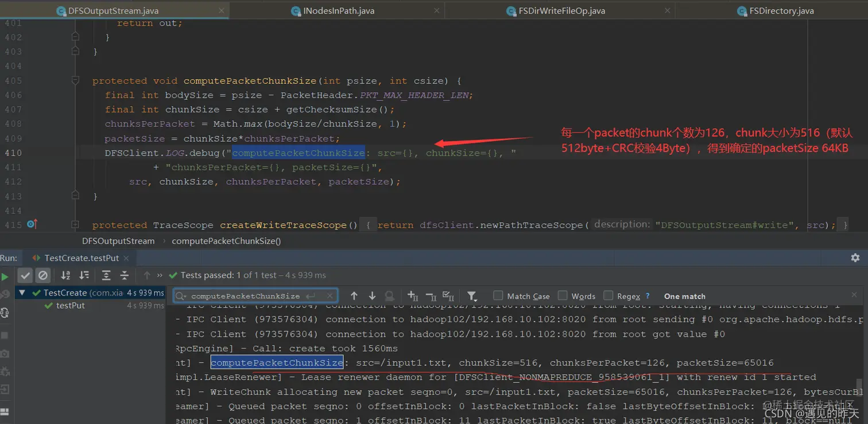
Task: Click the fold end marker at line 413
Action: 75,196
